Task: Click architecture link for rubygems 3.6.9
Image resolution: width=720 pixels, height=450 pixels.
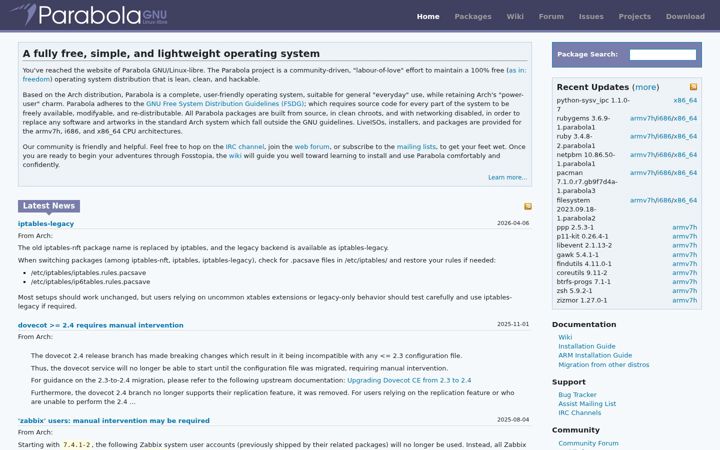Action: [664, 118]
